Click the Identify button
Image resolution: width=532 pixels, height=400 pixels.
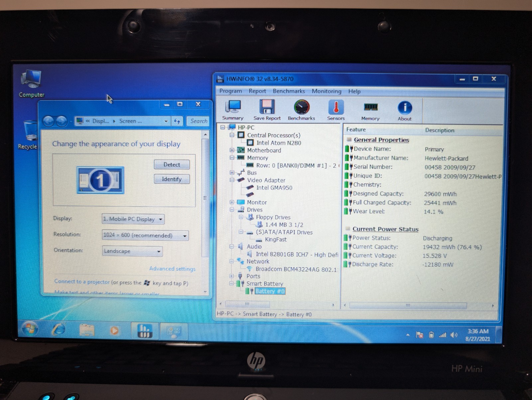[172, 179]
